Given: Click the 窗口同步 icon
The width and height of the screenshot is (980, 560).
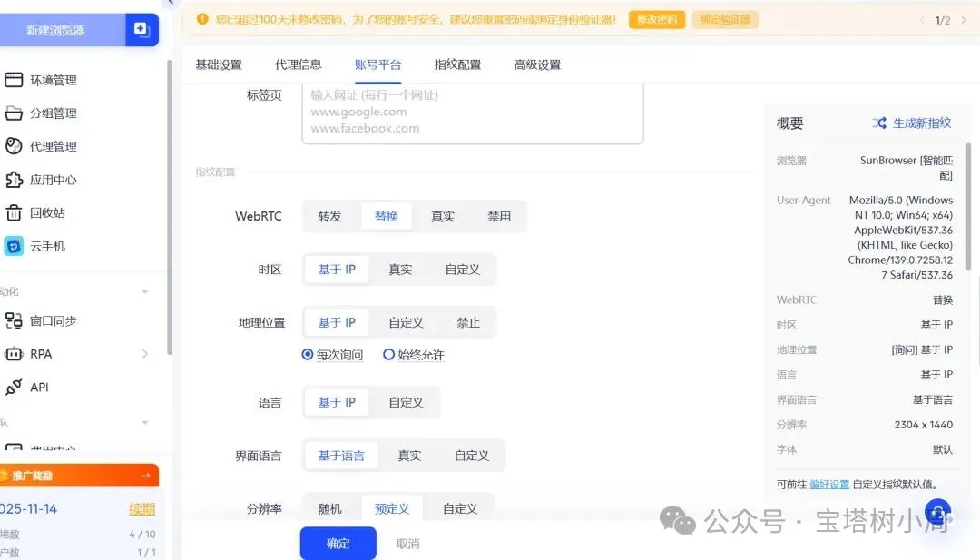Looking at the screenshot, I should click(14, 320).
